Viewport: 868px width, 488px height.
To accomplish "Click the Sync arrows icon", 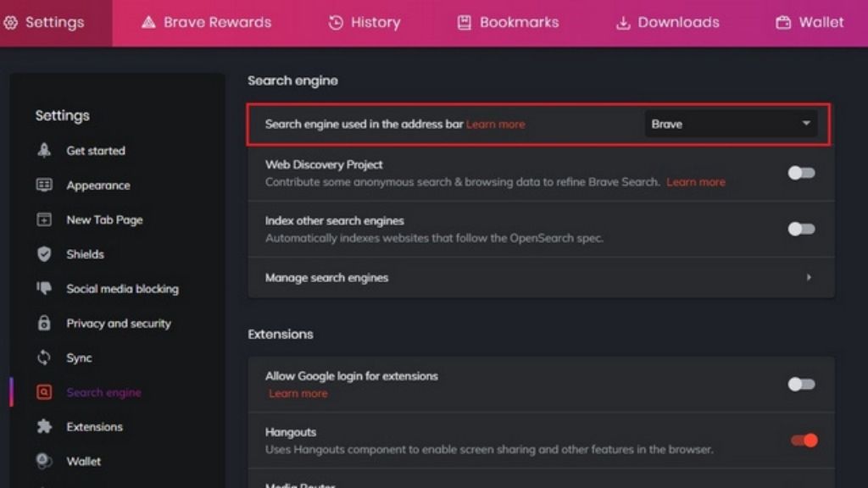I will pyautogui.click(x=44, y=358).
